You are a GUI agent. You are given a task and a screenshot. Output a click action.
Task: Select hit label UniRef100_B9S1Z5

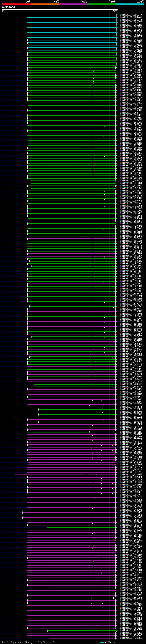[x=131, y=158]
